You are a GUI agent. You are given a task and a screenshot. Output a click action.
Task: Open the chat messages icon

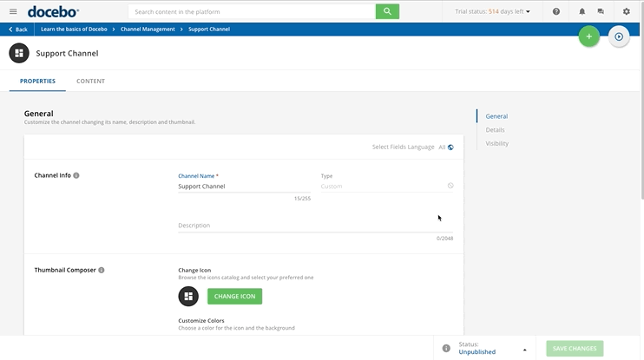601,11
